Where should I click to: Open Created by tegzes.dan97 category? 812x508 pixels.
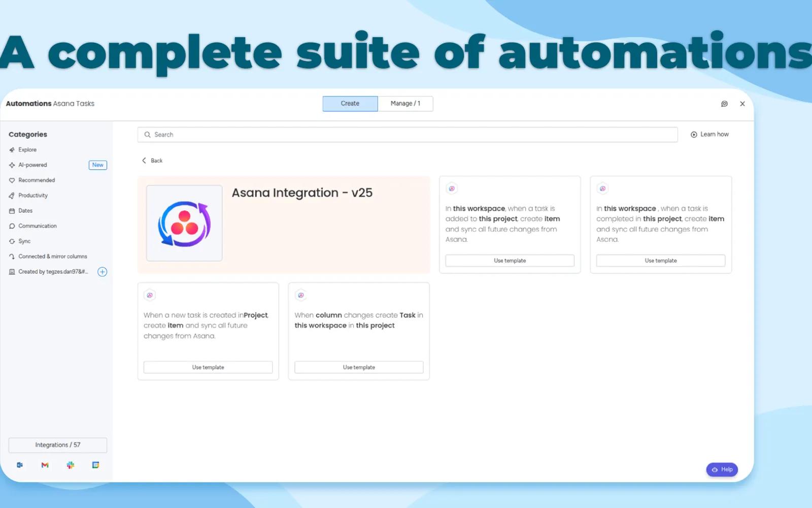(49, 272)
